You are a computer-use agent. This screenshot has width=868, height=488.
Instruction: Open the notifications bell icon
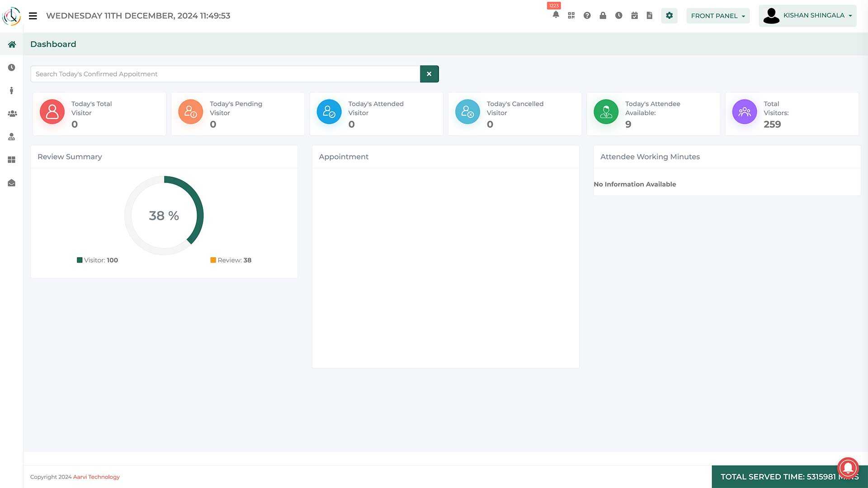point(556,15)
